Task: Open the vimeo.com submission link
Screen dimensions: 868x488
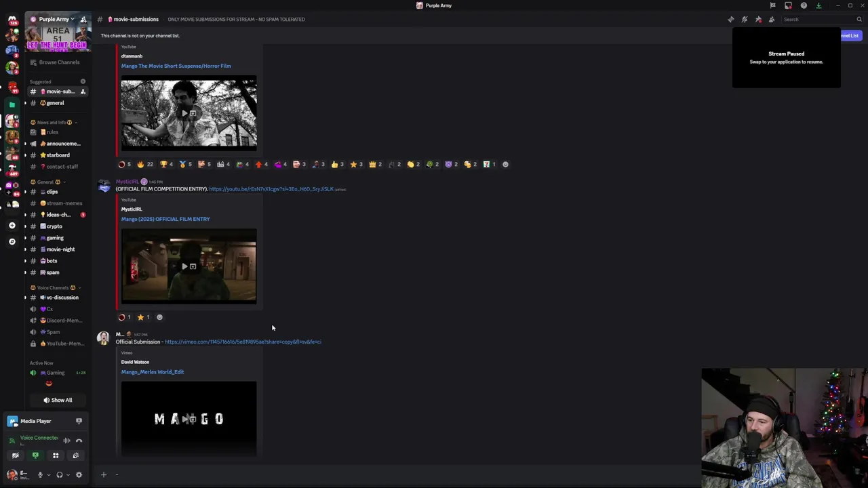Action: (x=243, y=342)
